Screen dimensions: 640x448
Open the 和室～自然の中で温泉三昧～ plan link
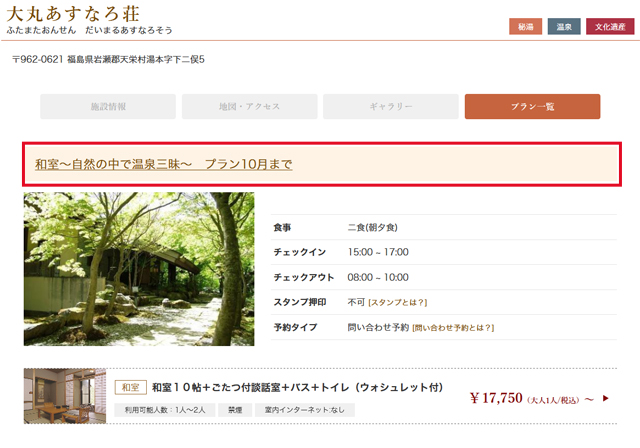tap(163, 163)
